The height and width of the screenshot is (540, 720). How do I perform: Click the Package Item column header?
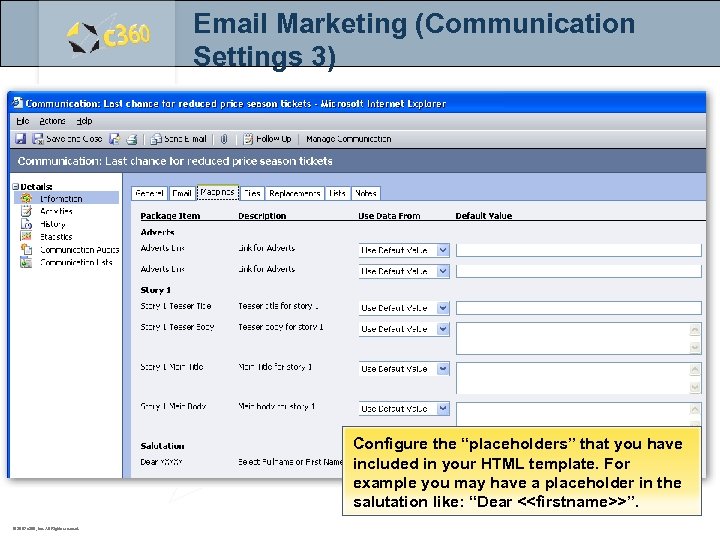170,216
